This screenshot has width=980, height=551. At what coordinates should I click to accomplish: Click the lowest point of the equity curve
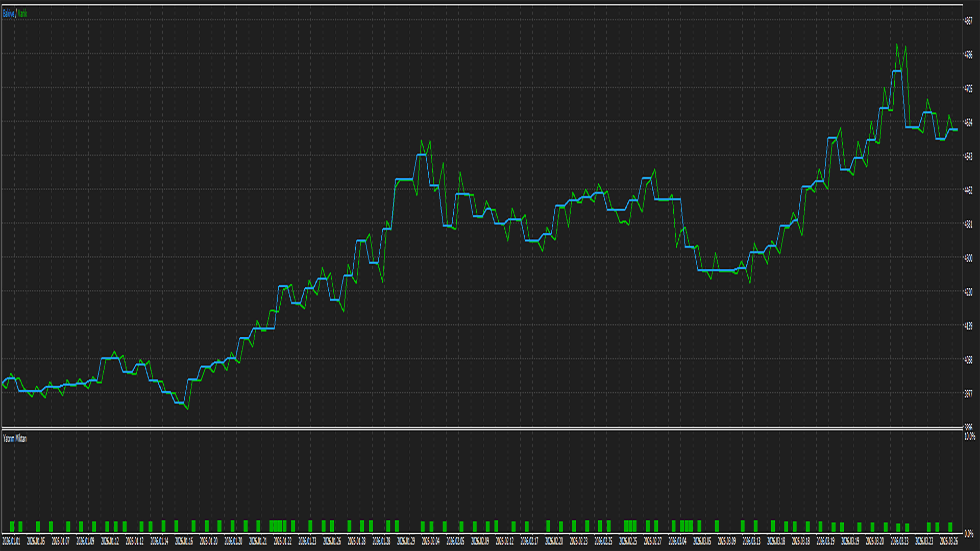click(187, 409)
